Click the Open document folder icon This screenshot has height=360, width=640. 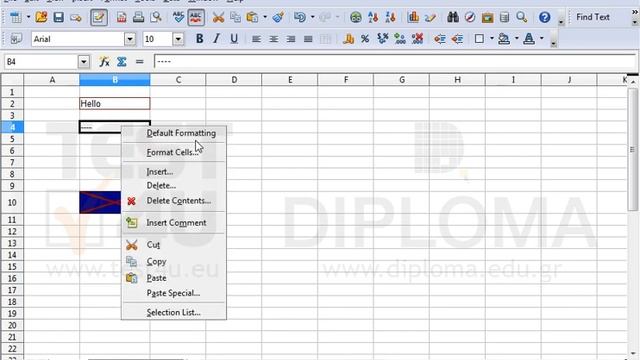point(41,17)
